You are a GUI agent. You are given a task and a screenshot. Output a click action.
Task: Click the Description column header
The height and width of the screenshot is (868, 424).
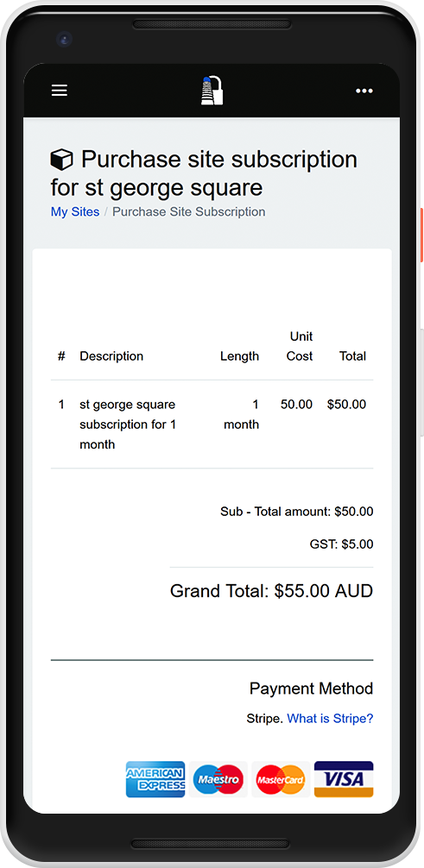coord(111,356)
